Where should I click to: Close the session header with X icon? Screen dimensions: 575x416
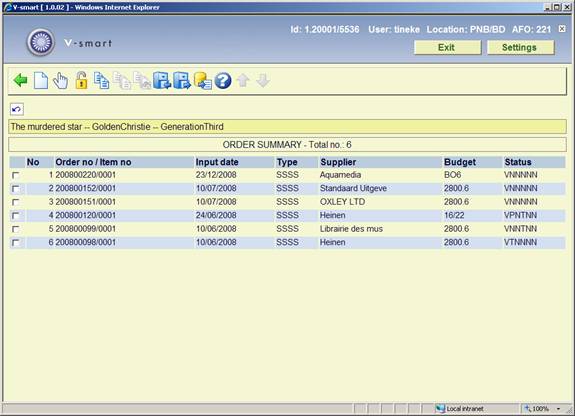[562, 29]
